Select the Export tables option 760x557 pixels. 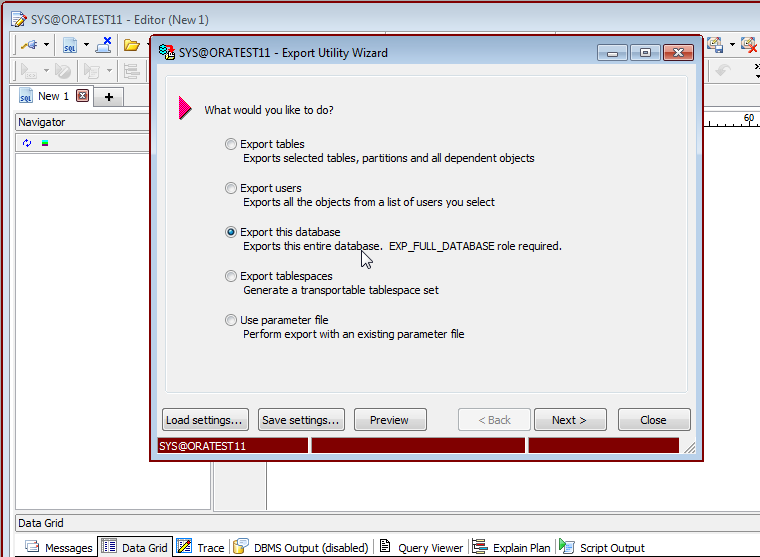click(x=232, y=144)
